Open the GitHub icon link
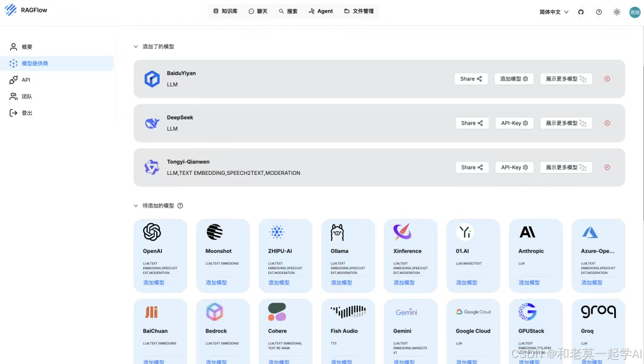The width and height of the screenshot is (644, 364). (x=581, y=12)
